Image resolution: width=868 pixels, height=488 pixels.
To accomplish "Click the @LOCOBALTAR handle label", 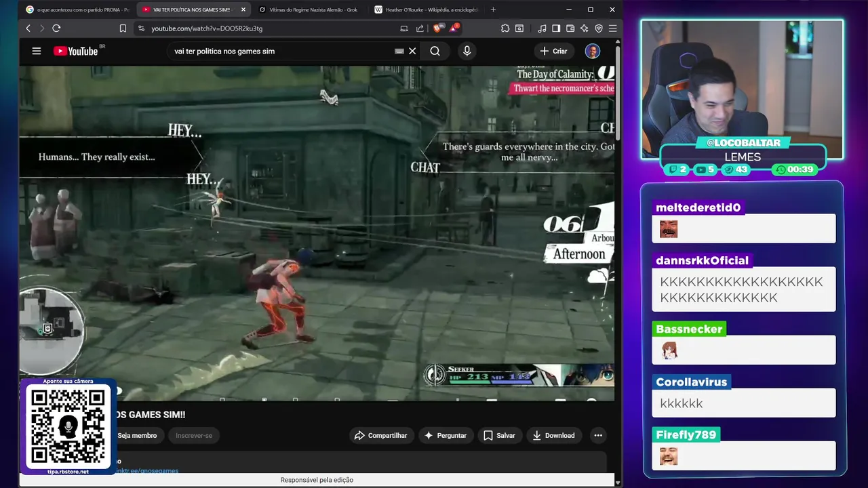I will (x=743, y=143).
